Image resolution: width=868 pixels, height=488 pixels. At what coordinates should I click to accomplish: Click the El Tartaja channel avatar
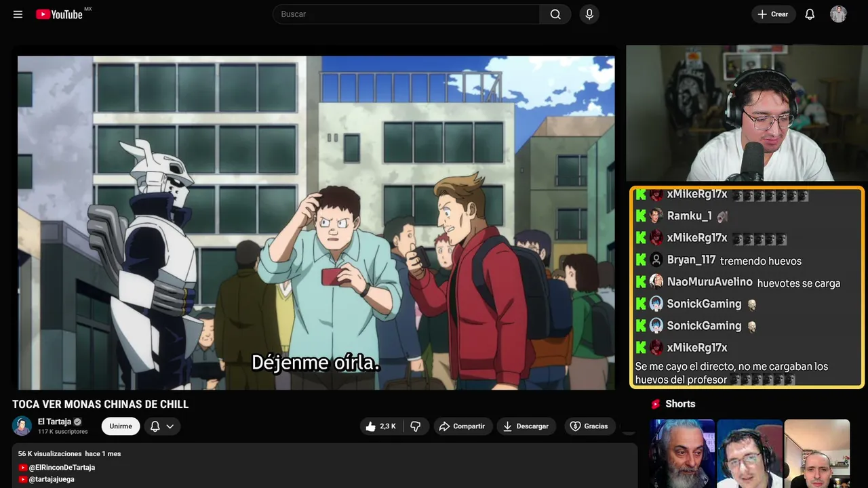22,426
